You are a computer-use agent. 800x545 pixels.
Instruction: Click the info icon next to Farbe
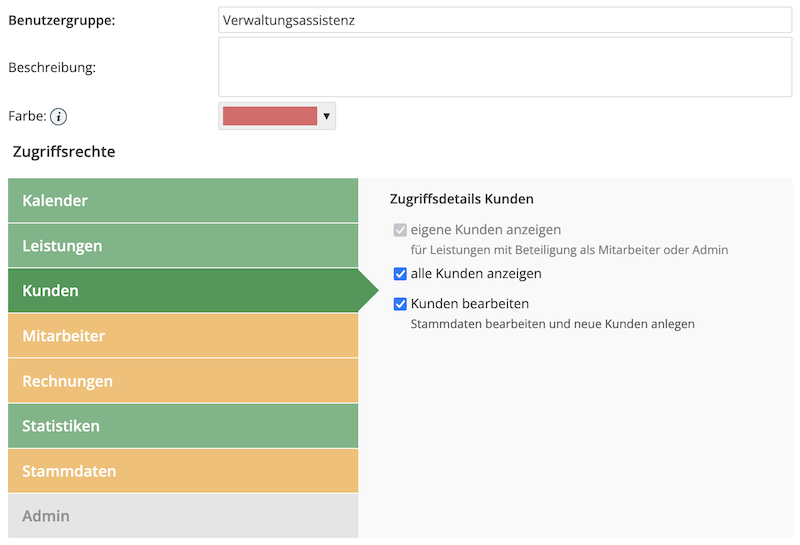59,117
